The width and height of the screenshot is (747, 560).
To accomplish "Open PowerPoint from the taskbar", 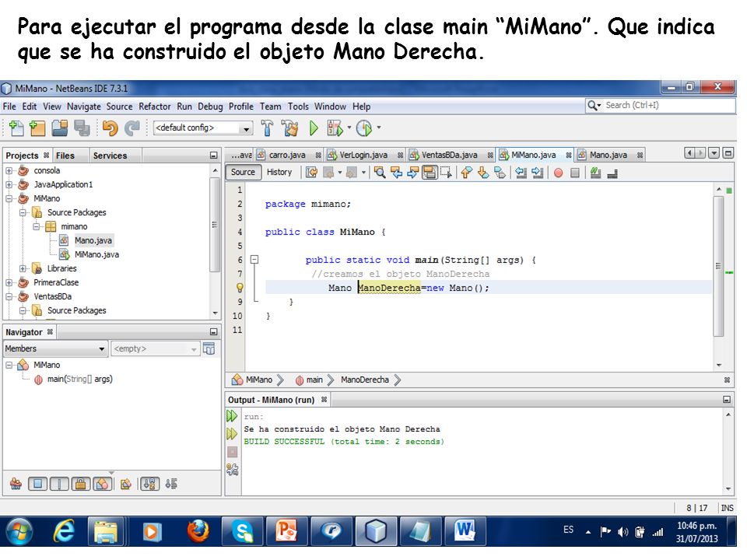I will click(x=286, y=531).
